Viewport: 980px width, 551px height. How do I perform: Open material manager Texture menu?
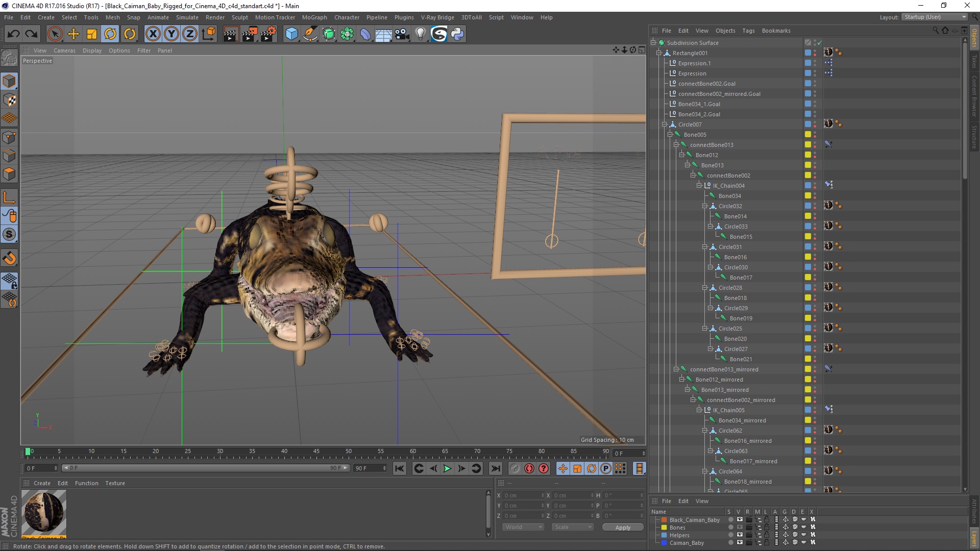pos(115,483)
